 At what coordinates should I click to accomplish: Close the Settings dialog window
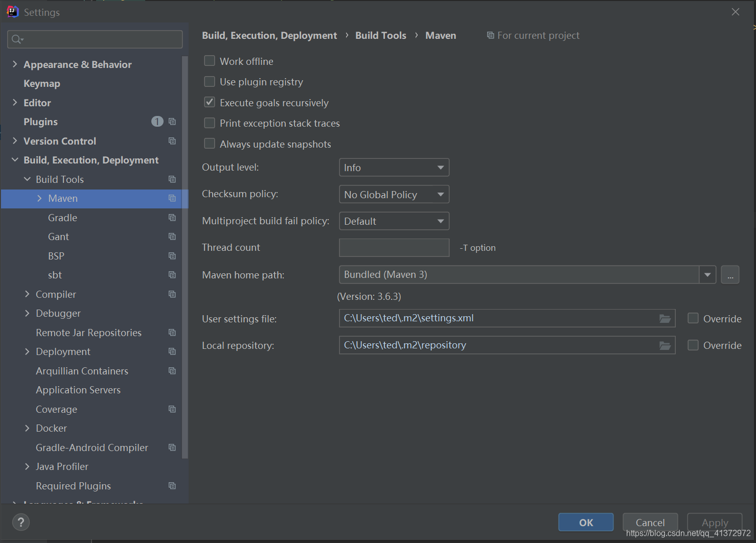[x=736, y=12]
